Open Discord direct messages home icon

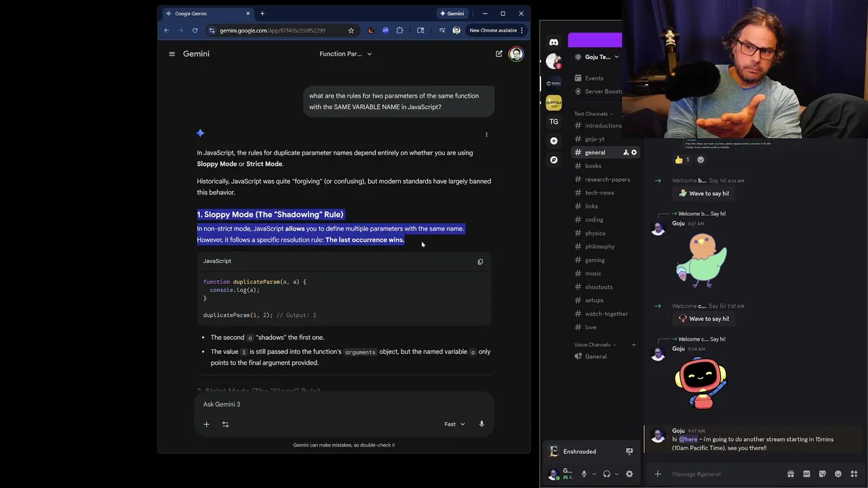554,42
